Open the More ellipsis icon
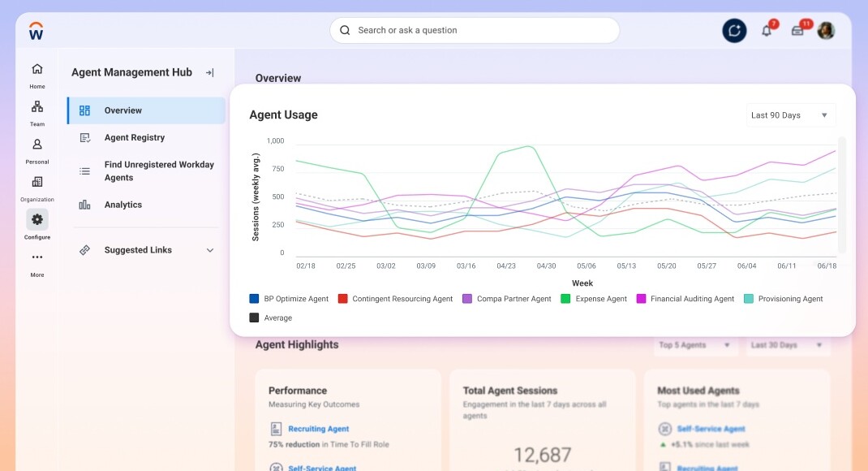 37,257
